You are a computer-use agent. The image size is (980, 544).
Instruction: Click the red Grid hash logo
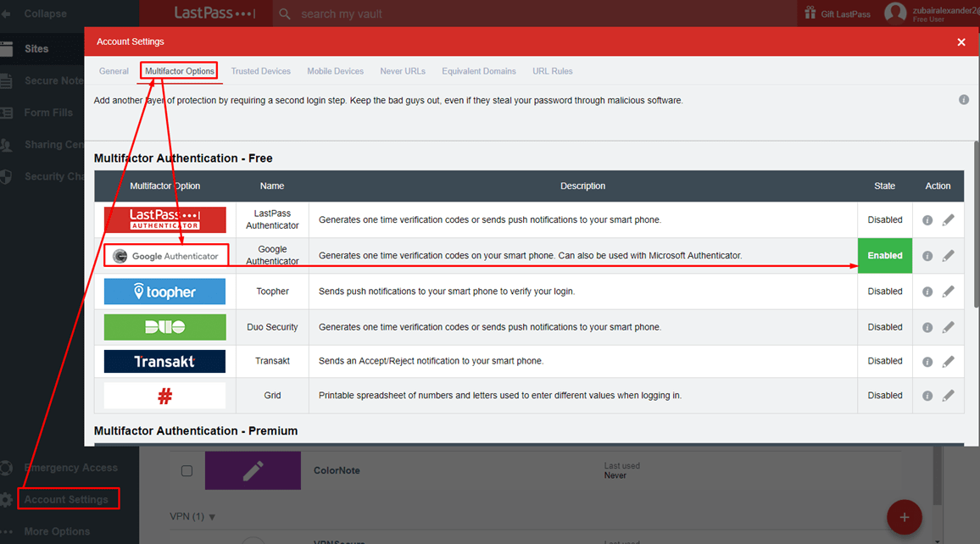(165, 396)
